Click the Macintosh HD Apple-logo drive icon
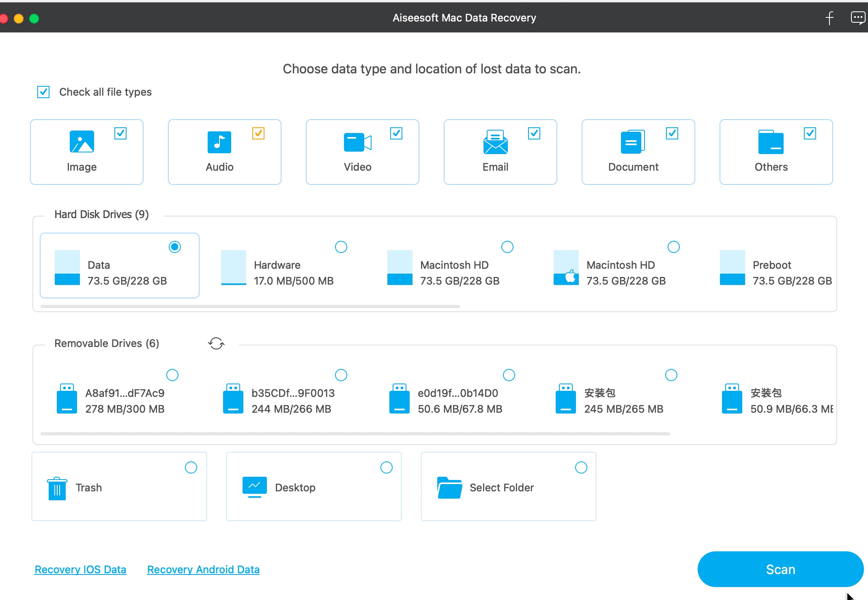 coord(566,268)
